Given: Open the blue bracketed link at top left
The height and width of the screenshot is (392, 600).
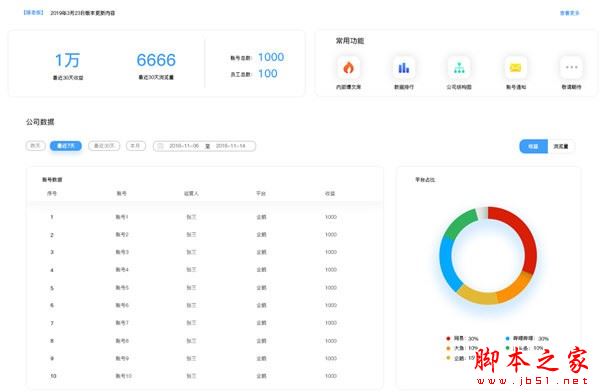Looking at the screenshot, I should pos(33,13).
